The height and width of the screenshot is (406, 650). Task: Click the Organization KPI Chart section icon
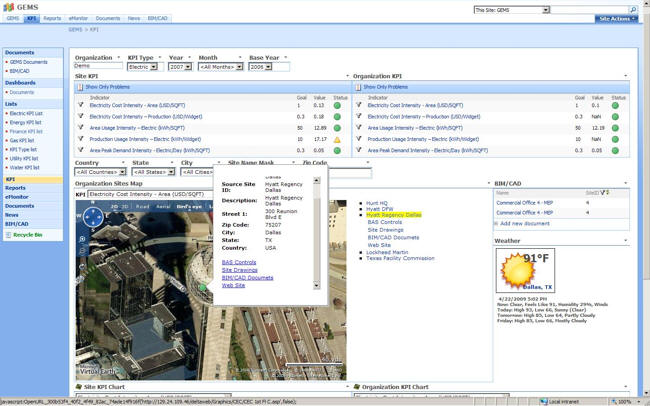tap(357, 387)
